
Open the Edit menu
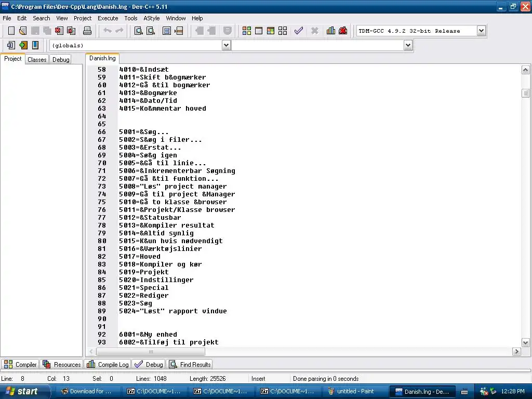pos(22,18)
